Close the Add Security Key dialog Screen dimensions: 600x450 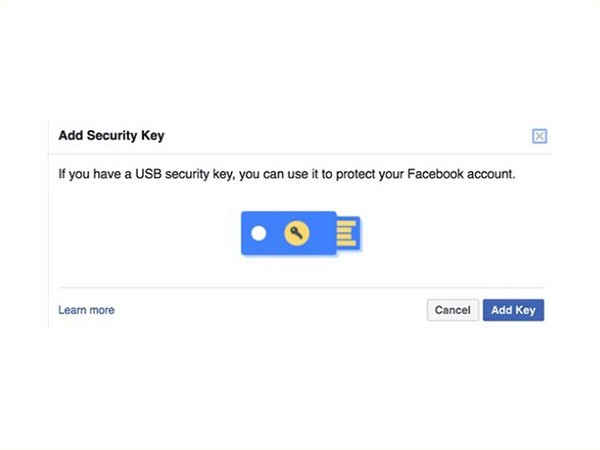(x=540, y=136)
